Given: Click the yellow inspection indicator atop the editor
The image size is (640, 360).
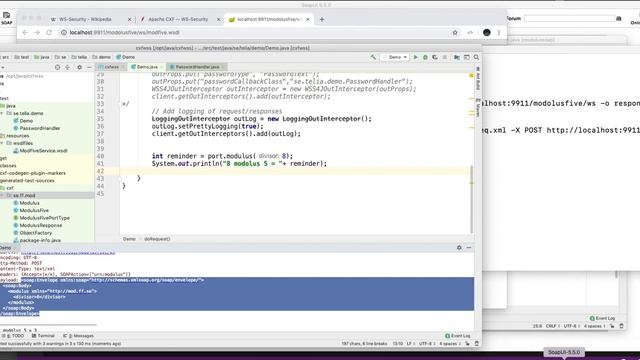Looking at the screenshot, I should click(x=471, y=76).
